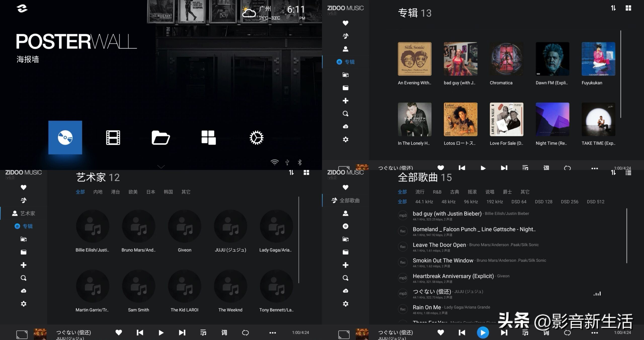Open the film strip icon on Posterwall
This screenshot has height=340, width=644.
click(113, 138)
